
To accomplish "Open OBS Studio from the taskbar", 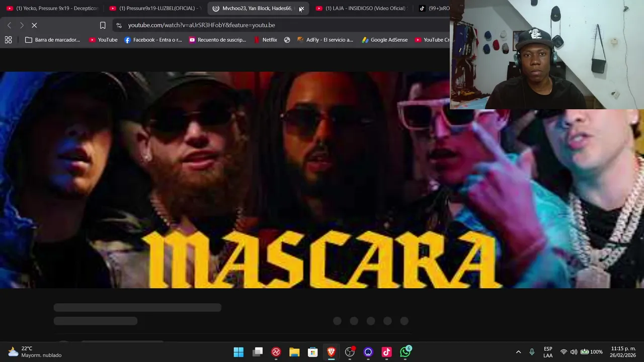I will click(350, 352).
